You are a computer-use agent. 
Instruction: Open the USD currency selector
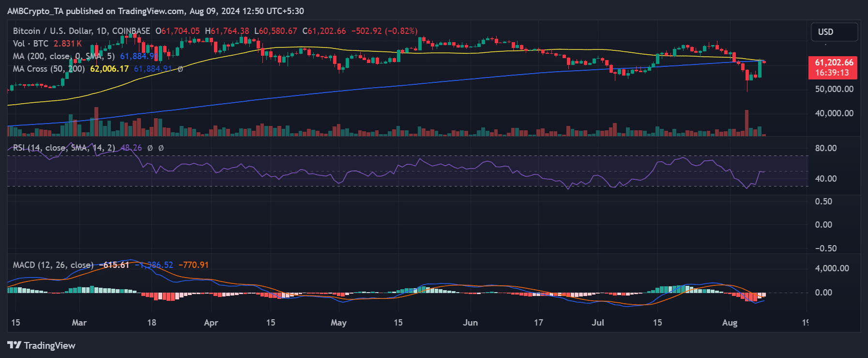(x=835, y=32)
